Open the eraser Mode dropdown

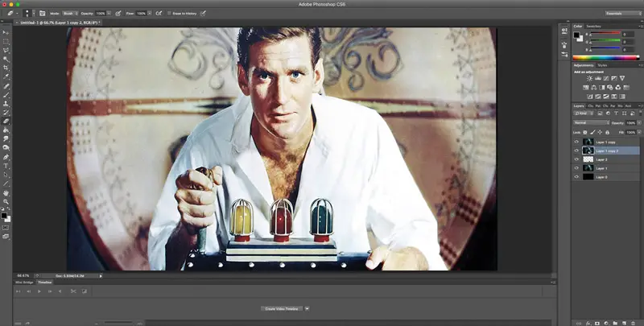70,14
